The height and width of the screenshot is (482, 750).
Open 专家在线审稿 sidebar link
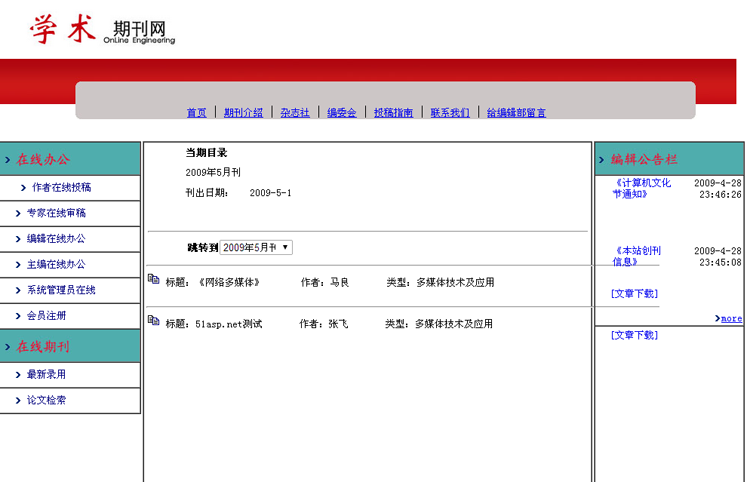[56, 213]
